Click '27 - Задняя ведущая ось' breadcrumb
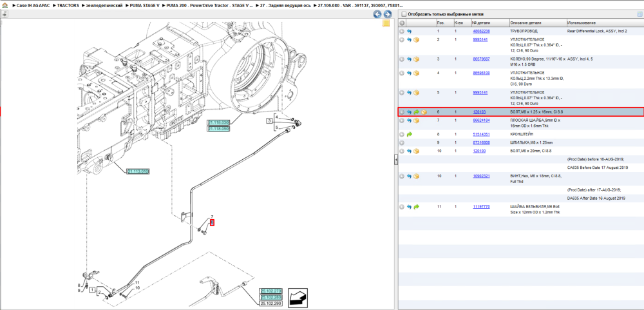 (285, 6)
